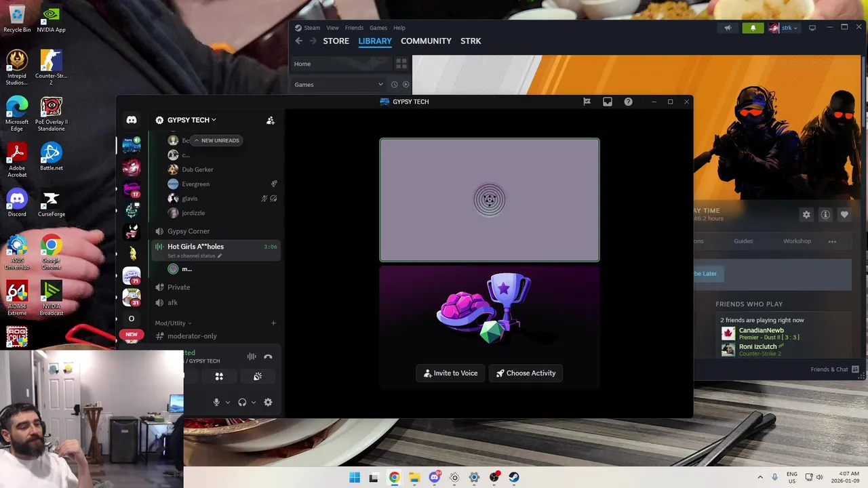
Task: Open the Discord Help question mark icon
Action: (628, 102)
